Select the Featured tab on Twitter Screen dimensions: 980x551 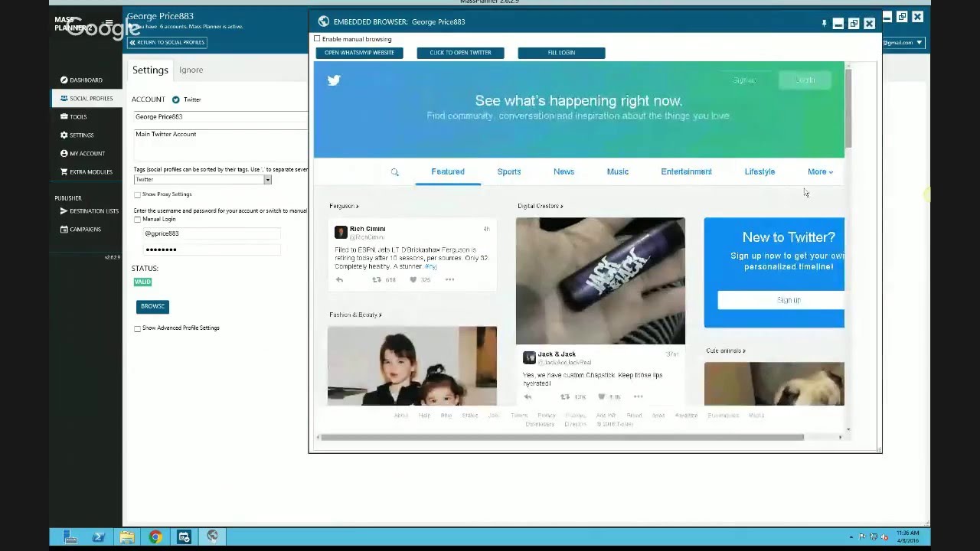448,171
